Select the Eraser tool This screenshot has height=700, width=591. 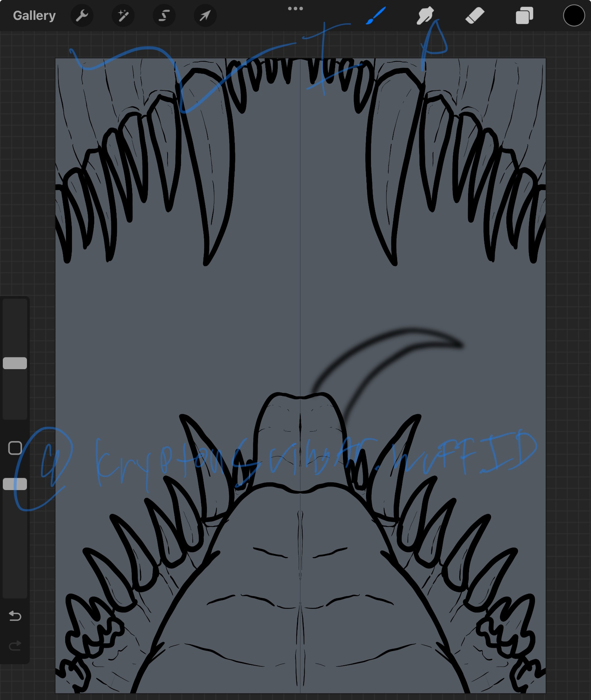(475, 16)
